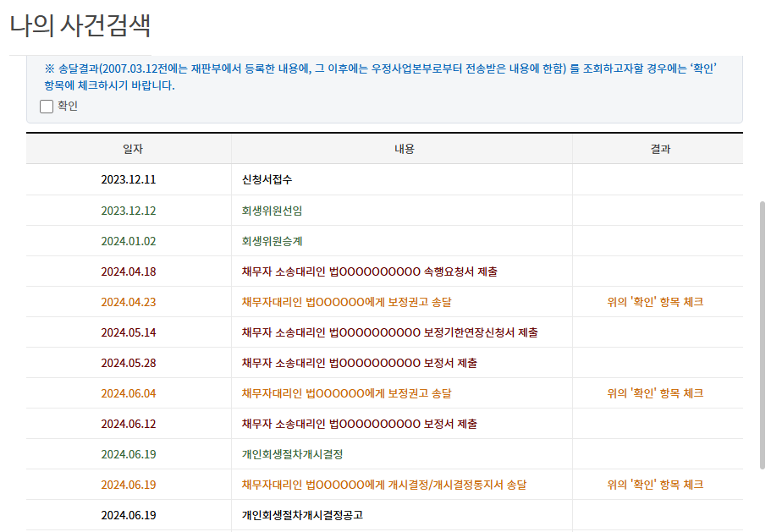Click the 내용 column header
The height and width of the screenshot is (532, 771).
coord(404,149)
